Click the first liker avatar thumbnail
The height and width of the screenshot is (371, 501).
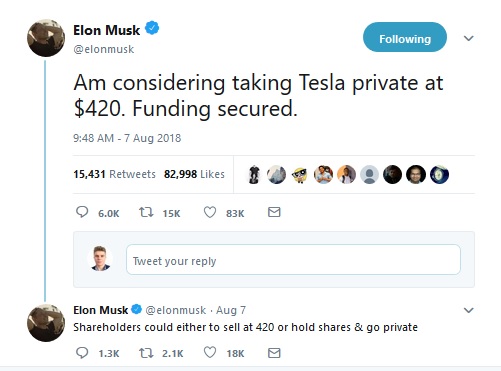click(x=254, y=174)
